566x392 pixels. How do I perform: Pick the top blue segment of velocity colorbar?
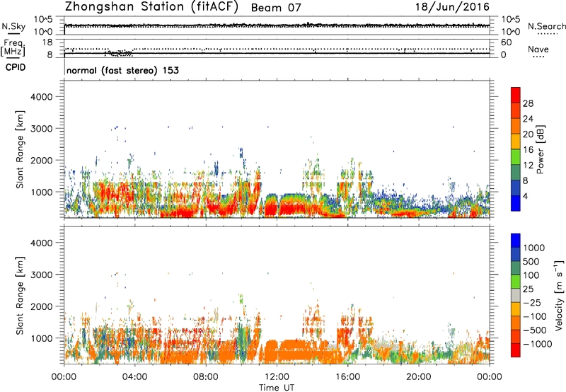click(516, 241)
